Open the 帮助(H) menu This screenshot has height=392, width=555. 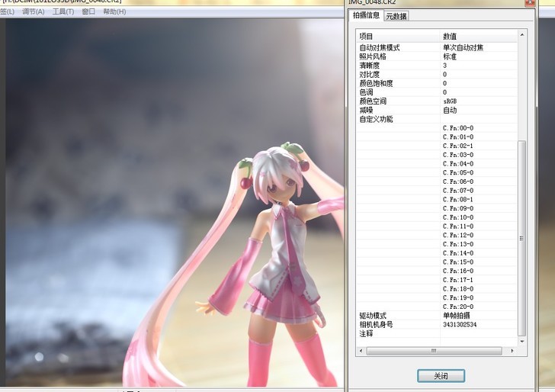coord(114,11)
